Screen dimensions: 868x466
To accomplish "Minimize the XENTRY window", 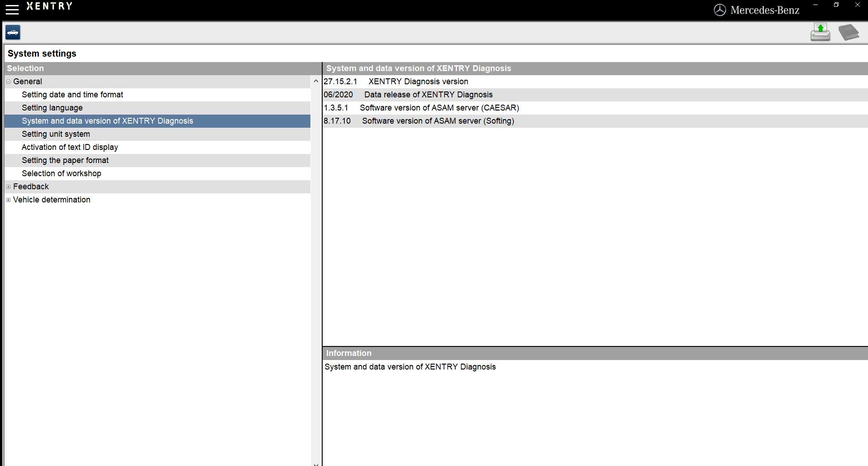I will tap(816, 5).
